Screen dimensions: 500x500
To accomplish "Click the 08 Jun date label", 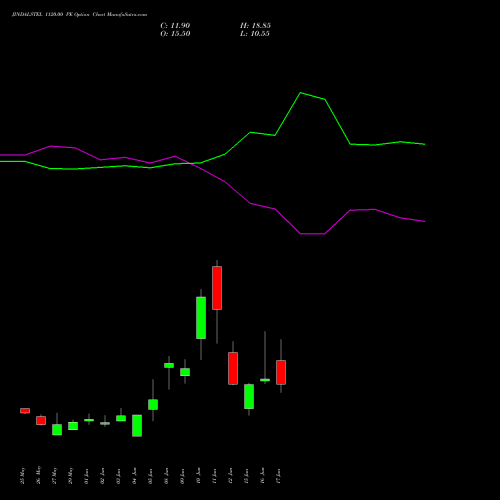I will 167,476.
